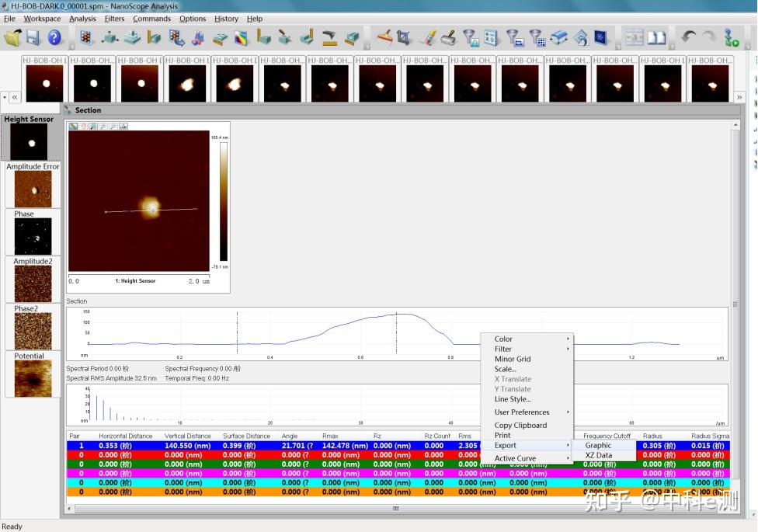Viewport: 758px width, 532px height.
Task: Choose Copy Clipboard in context menu
Action: pos(520,426)
